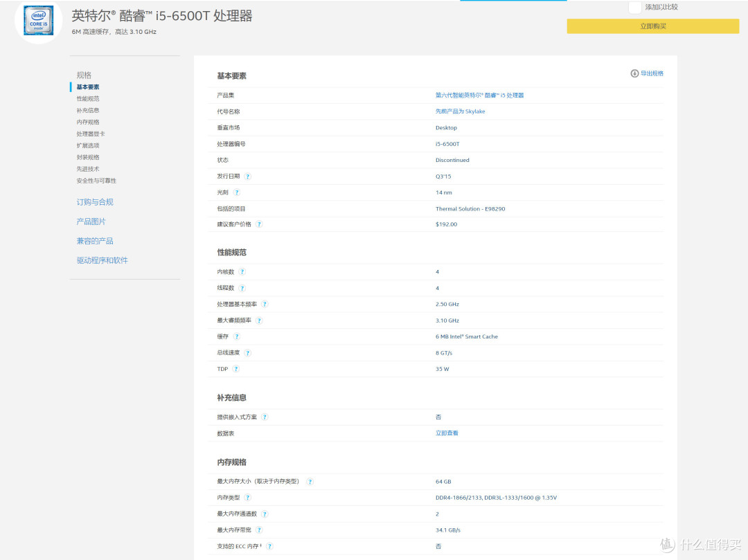Screen dimensions: 748x560
Task: Open 订购与合规 section link
Action: pos(95,202)
